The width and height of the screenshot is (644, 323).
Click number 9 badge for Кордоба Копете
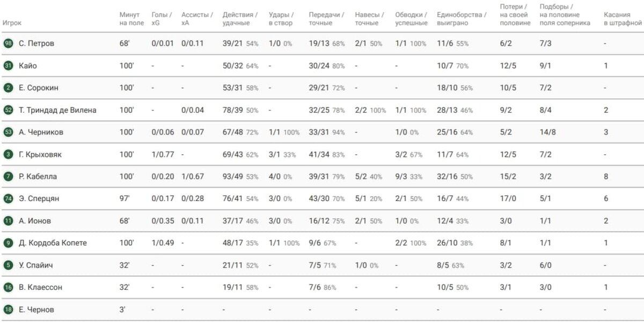pyautogui.click(x=8, y=243)
